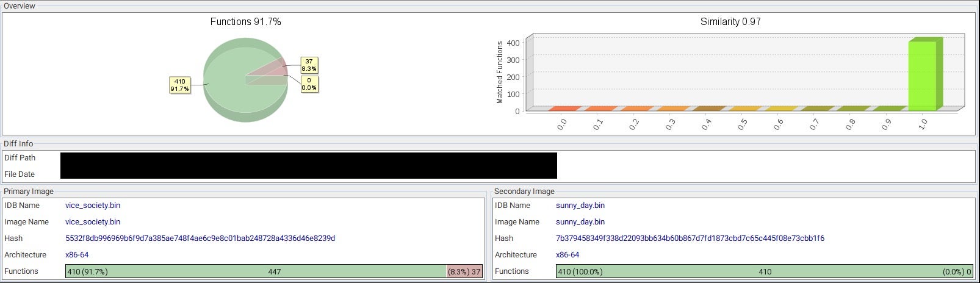Click the secondary Functions bar showing 410
The image size is (980, 283).
(x=765, y=271)
